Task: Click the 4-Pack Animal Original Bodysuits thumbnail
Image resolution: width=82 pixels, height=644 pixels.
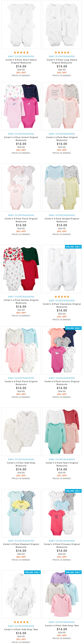Action: pyautogui.click(x=21, y=106)
